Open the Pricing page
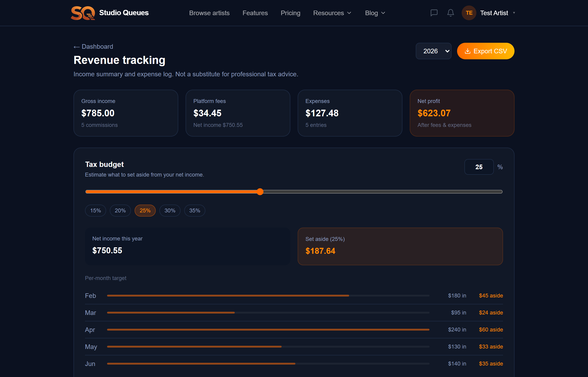Image resolution: width=588 pixels, height=377 pixels. point(290,13)
